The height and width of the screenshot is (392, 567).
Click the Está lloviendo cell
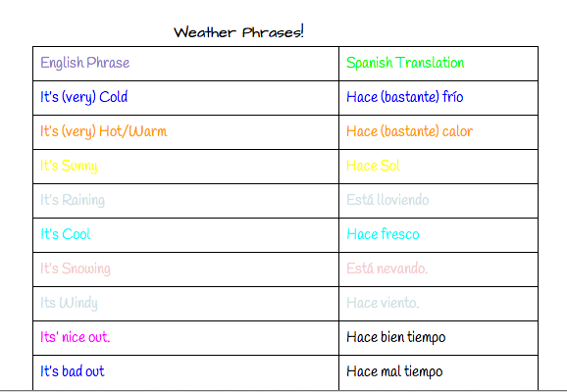pos(438,201)
